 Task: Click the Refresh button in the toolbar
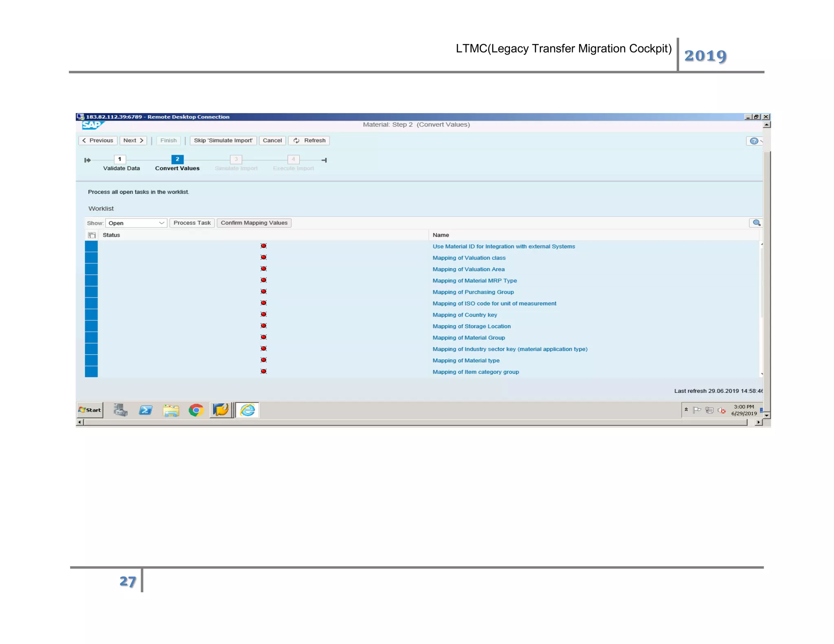pyautogui.click(x=309, y=140)
